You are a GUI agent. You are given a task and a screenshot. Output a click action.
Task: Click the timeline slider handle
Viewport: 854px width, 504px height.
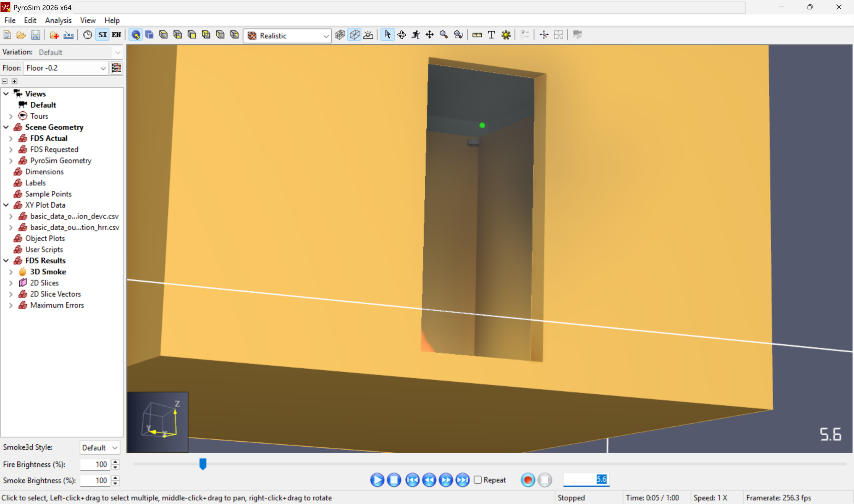pyautogui.click(x=203, y=464)
